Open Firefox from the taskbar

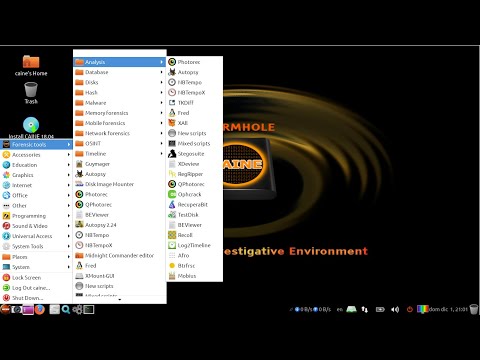(40, 310)
